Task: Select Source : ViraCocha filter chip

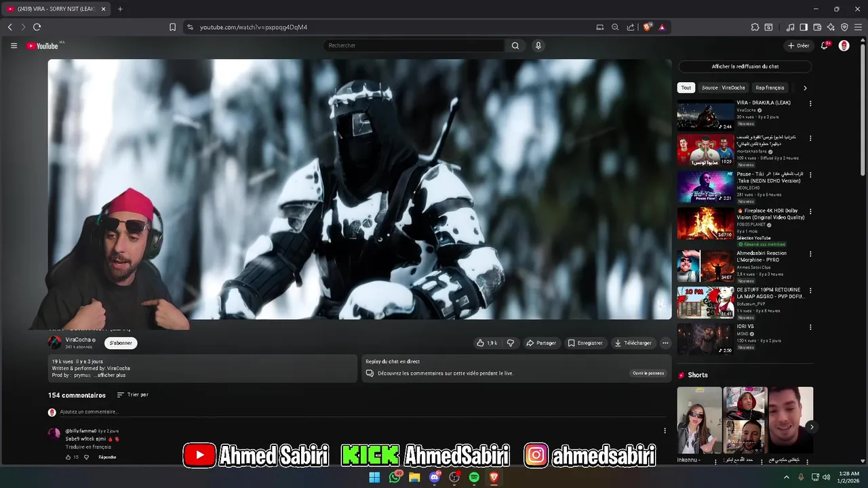Action: point(723,87)
